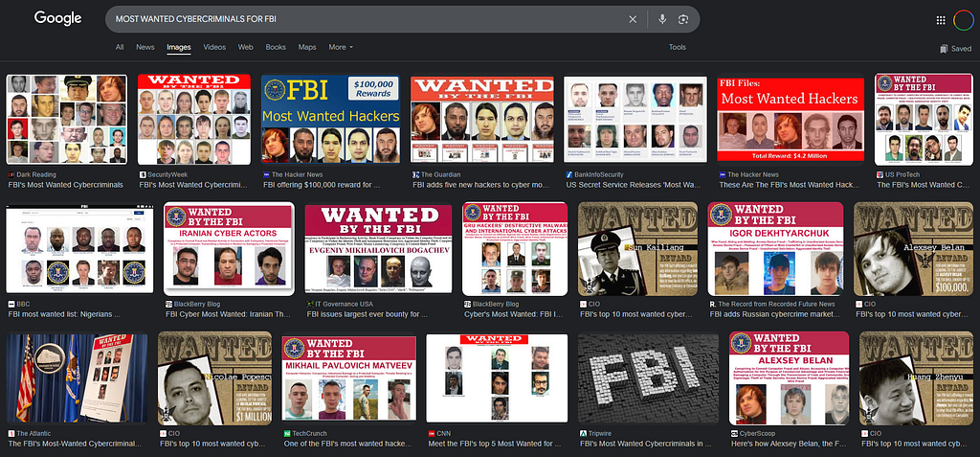
Task: Click the US ProTech source label
Action: [x=902, y=174]
